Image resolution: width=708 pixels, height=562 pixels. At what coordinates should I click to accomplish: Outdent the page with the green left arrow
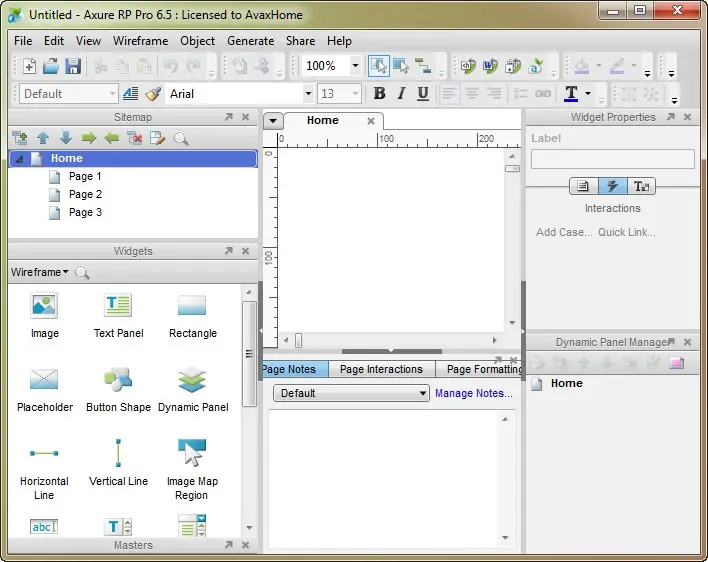pyautogui.click(x=112, y=138)
